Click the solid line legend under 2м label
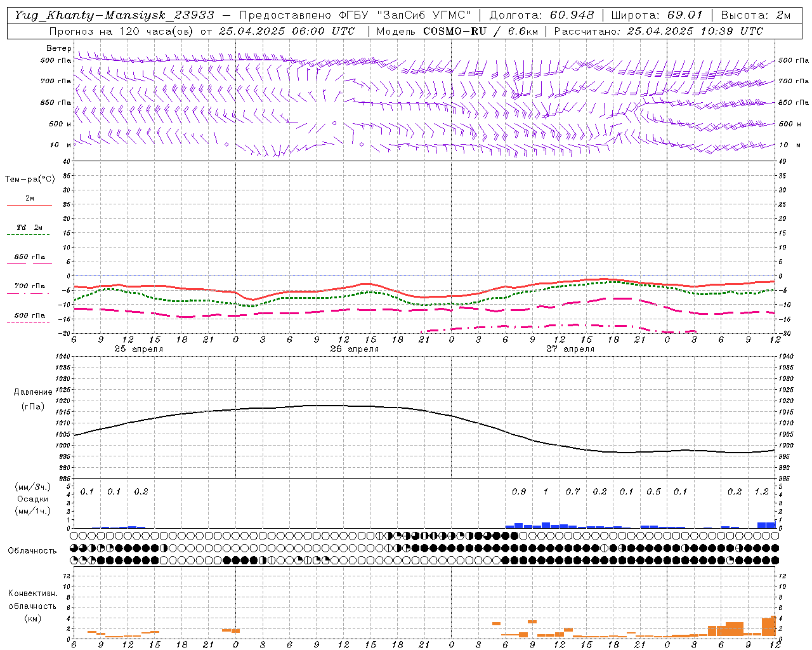The image size is (812, 650). tap(29, 206)
